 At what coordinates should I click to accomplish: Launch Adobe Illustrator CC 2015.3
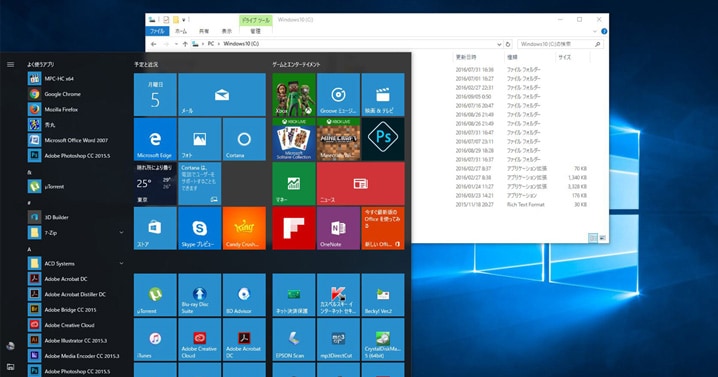click(76, 340)
